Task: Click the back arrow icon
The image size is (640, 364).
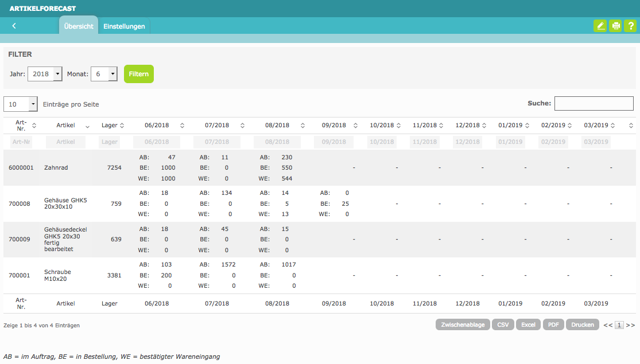Action: point(14,26)
